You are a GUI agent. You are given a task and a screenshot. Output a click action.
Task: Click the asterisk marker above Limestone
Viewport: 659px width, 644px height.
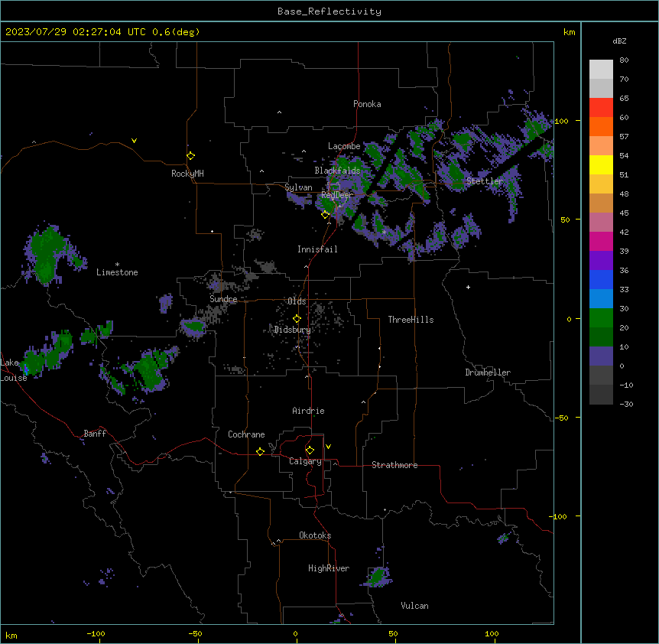tap(117, 265)
